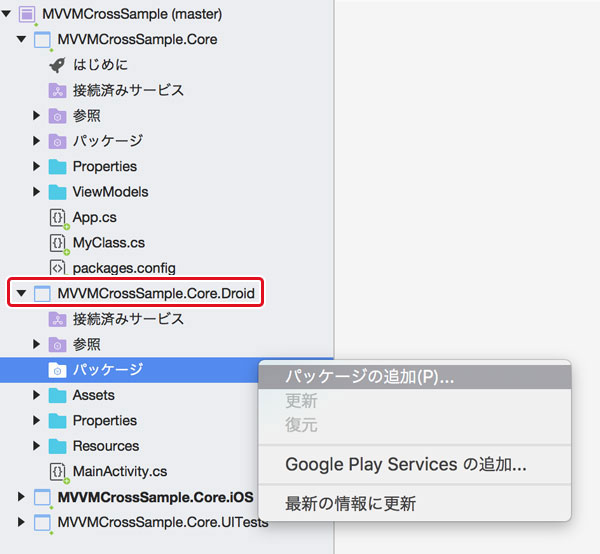Viewport: 600px width, 554px height.
Task: Expand the Assets folder
Action: click(x=36, y=395)
